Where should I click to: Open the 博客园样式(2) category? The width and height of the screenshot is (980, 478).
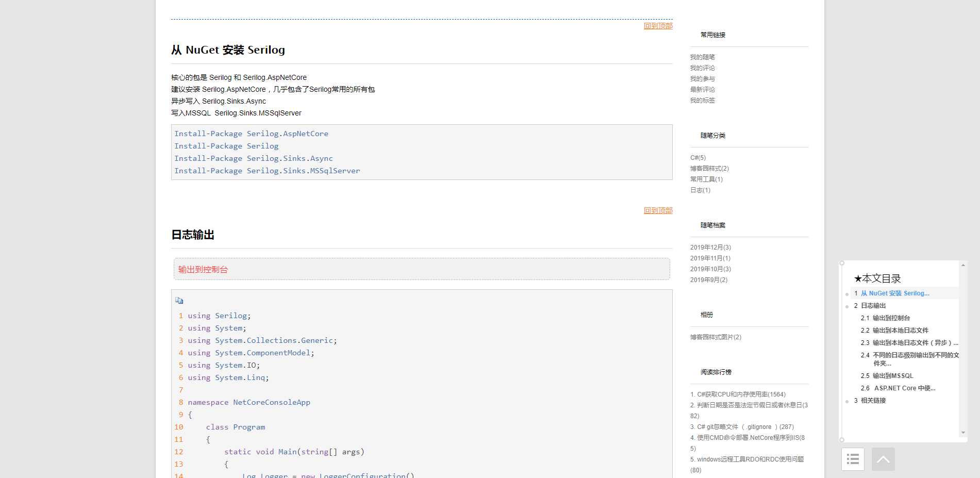coord(709,169)
